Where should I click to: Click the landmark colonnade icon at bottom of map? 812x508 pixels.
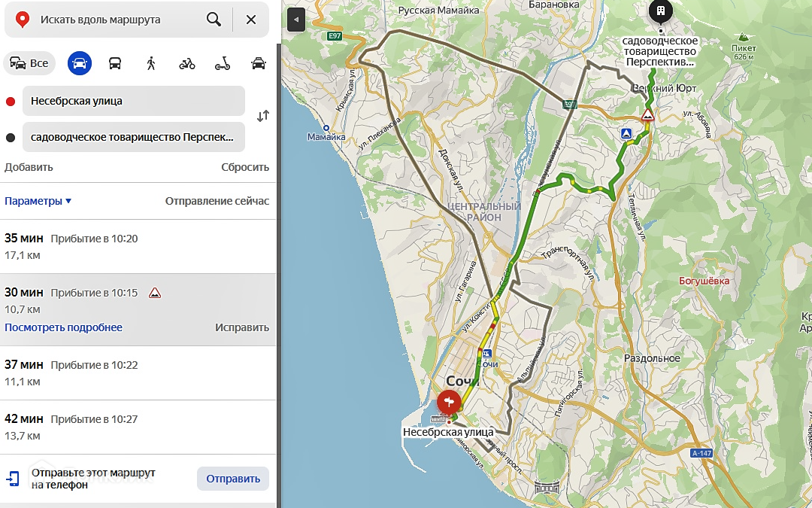(547, 487)
